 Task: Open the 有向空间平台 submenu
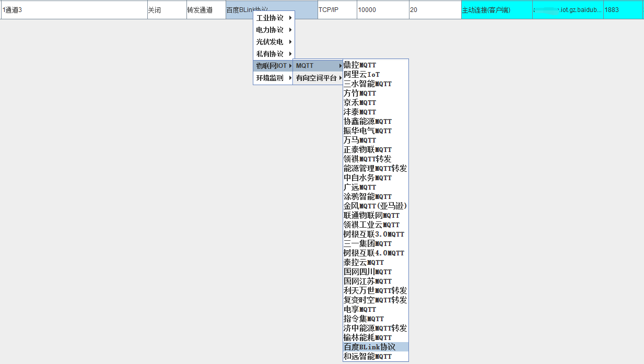tap(318, 78)
